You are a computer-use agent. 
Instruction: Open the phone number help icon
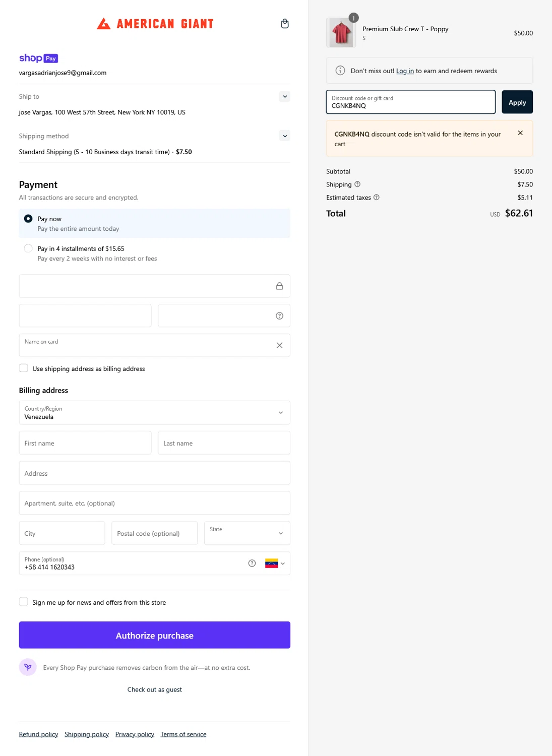[x=252, y=563]
